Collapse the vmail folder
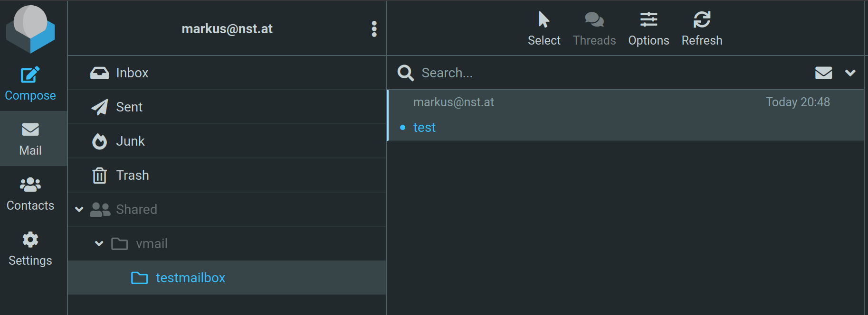The width and height of the screenshot is (868, 315). (x=99, y=243)
